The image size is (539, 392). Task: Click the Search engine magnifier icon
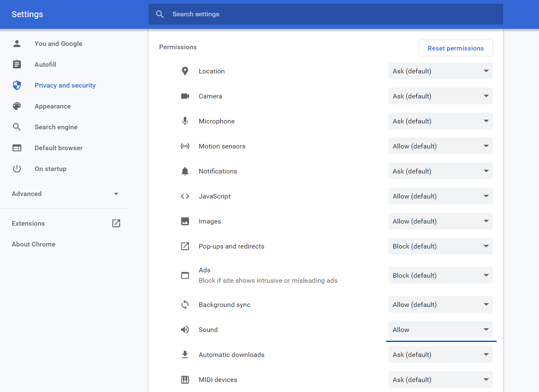point(17,127)
